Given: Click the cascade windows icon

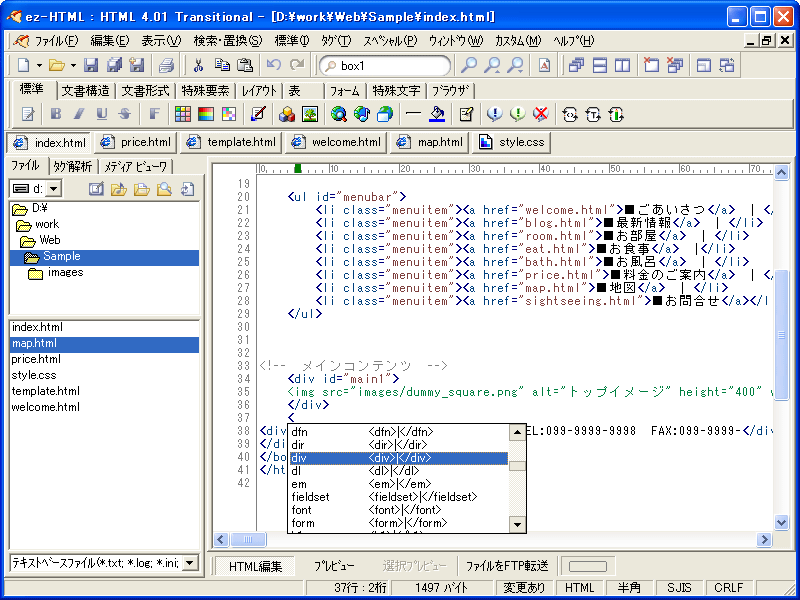Looking at the screenshot, I should coord(576,65).
